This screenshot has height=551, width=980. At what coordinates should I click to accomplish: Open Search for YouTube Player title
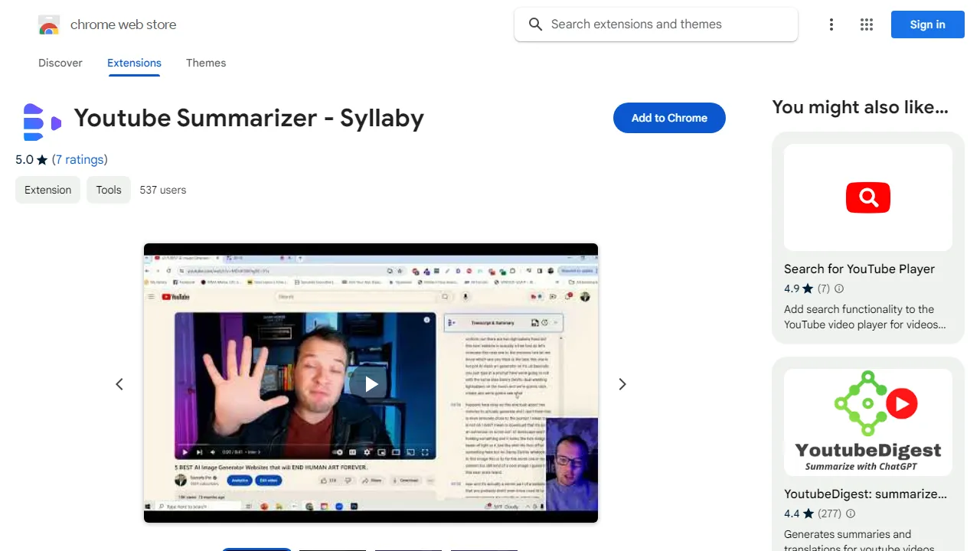pyautogui.click(x=859, y=269)
